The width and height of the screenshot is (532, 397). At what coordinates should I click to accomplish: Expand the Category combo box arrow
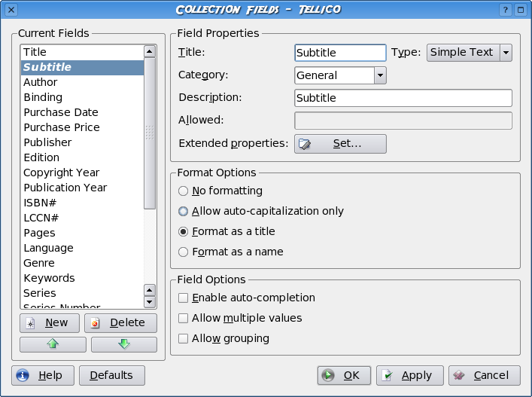click(380, 75)
